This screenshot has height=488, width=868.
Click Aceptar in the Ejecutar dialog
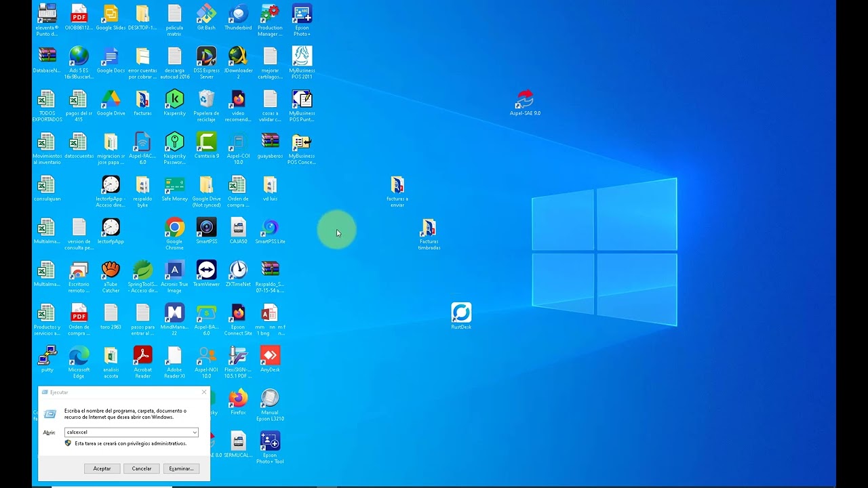[x=102, y=468]
